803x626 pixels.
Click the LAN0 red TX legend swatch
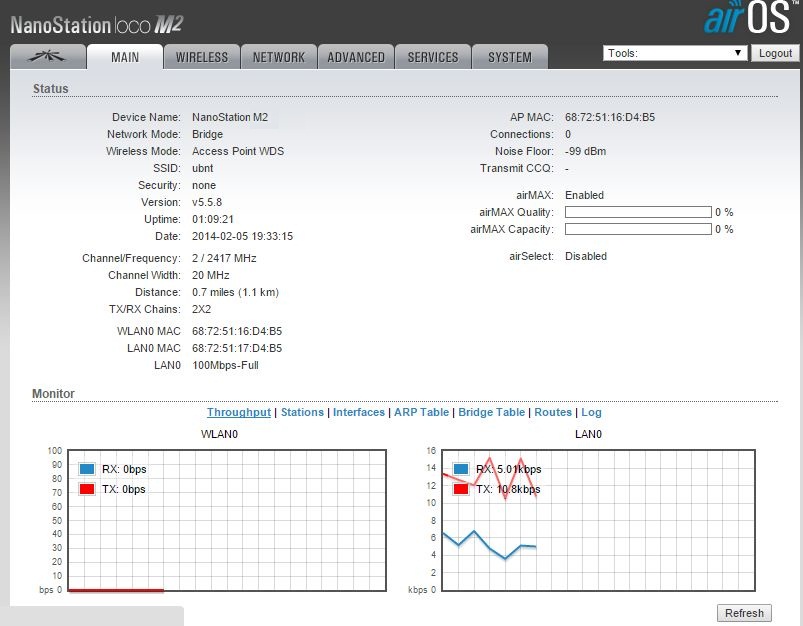tap(461, 489)
